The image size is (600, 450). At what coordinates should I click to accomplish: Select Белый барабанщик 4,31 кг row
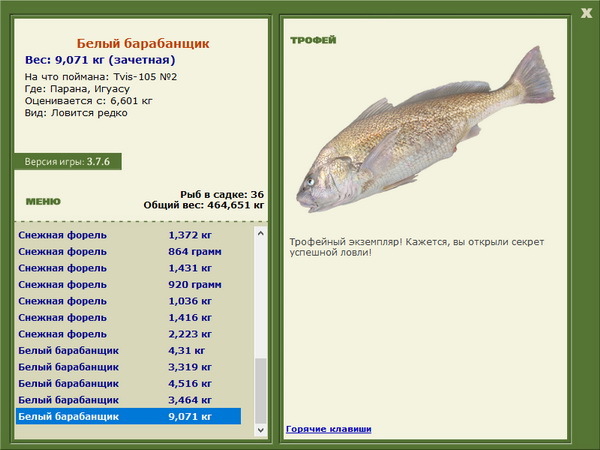[129, 350]
